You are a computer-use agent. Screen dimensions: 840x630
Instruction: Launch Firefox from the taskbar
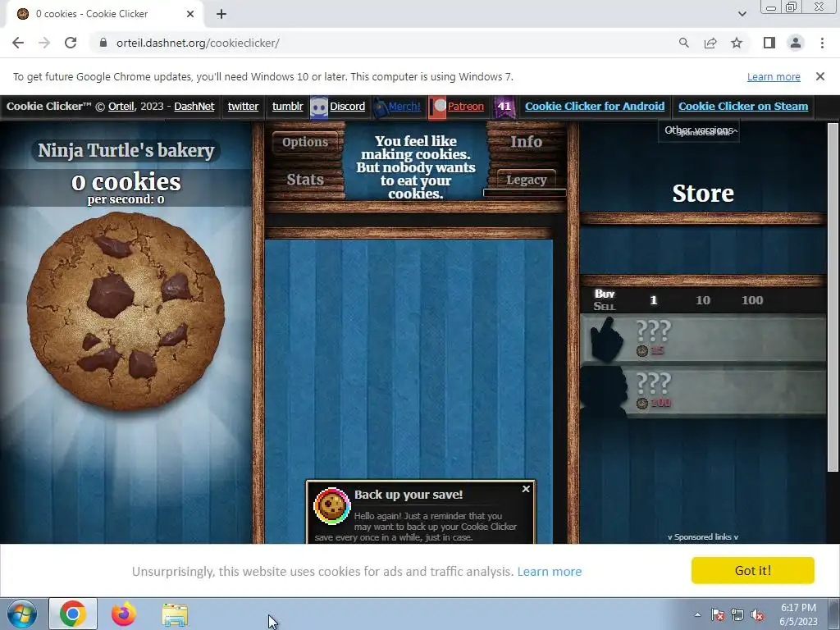coord(124,614)
